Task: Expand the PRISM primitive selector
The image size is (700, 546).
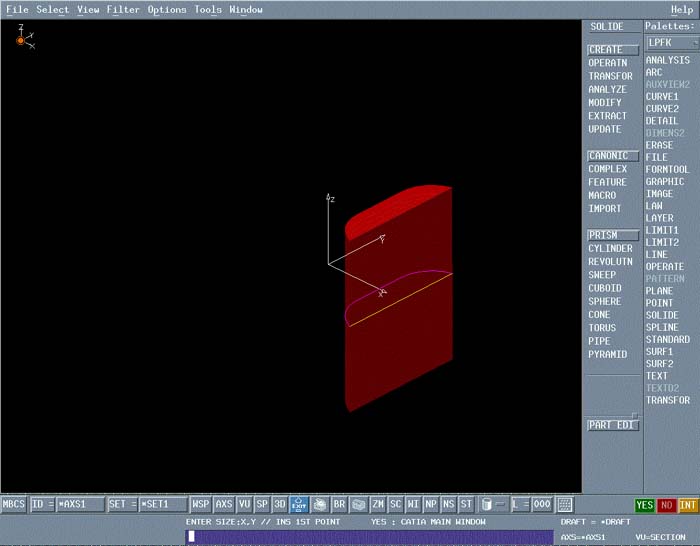Action: (612, 236)
